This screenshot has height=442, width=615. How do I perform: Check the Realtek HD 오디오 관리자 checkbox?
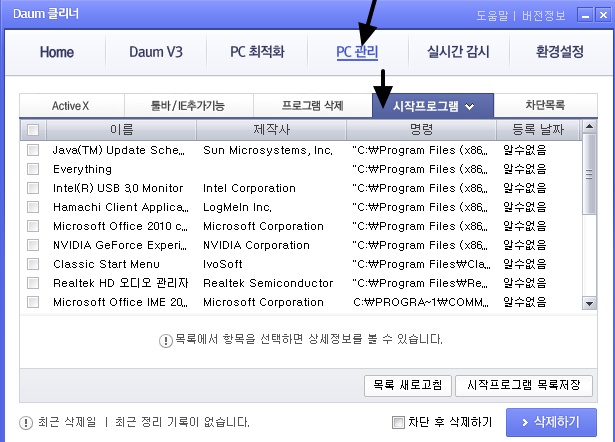click(x=33, y=283)
